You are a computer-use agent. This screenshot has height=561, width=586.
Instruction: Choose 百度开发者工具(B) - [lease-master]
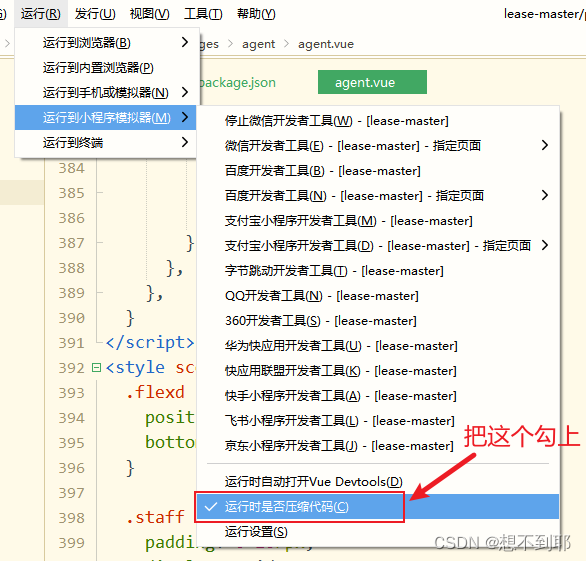point(378,171)
